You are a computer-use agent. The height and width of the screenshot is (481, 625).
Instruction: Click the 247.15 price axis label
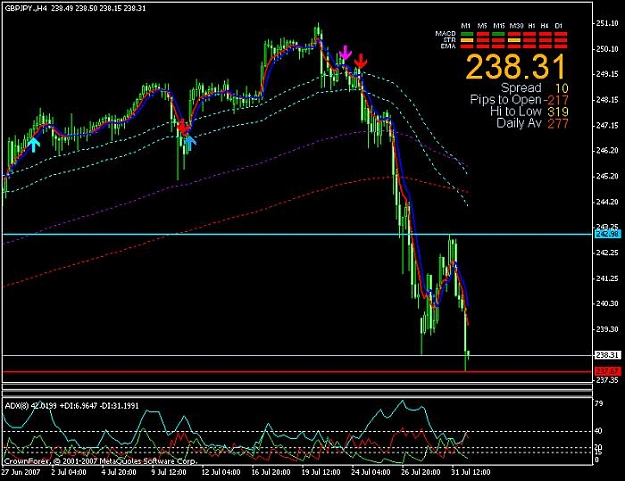(x=607, y=125)
